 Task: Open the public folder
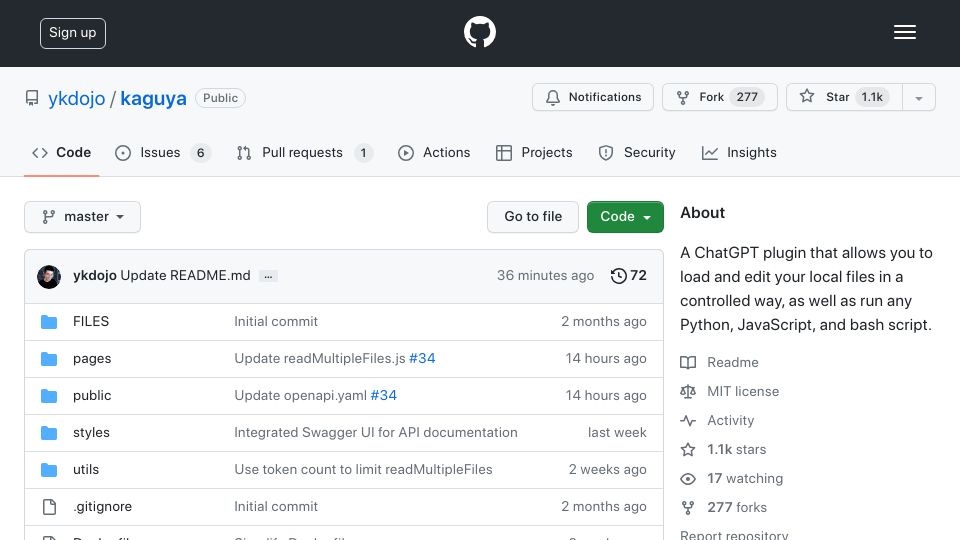pos(92,396)
